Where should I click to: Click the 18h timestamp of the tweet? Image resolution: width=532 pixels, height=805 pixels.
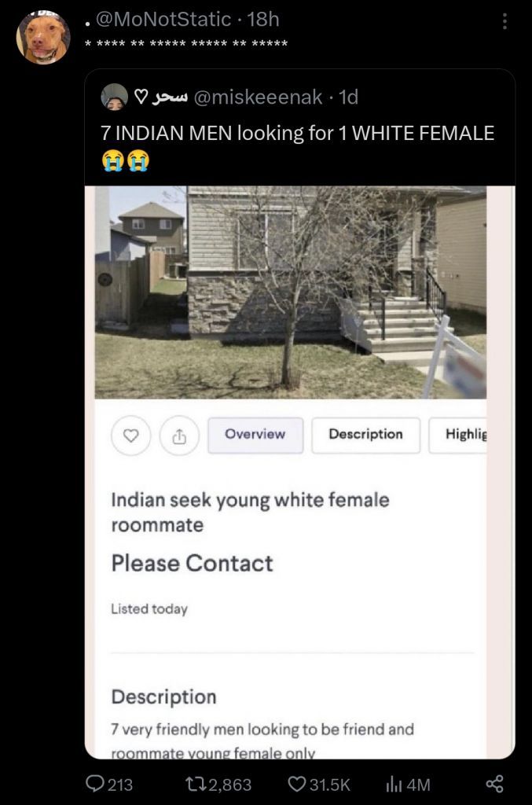coord(263,20)
